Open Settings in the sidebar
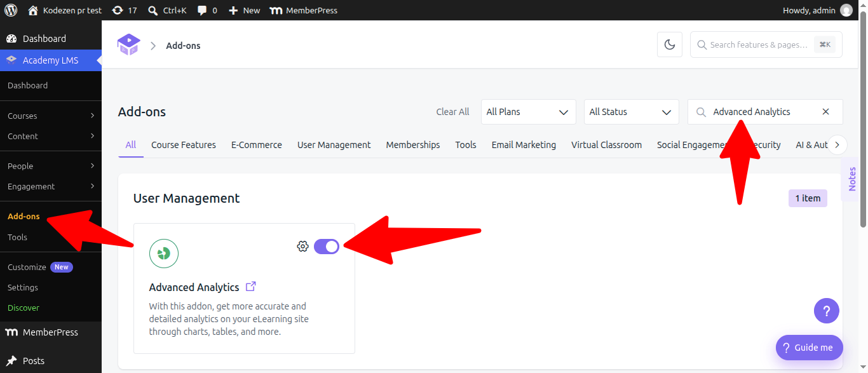 pyautogui.click(x=23, y=287)
